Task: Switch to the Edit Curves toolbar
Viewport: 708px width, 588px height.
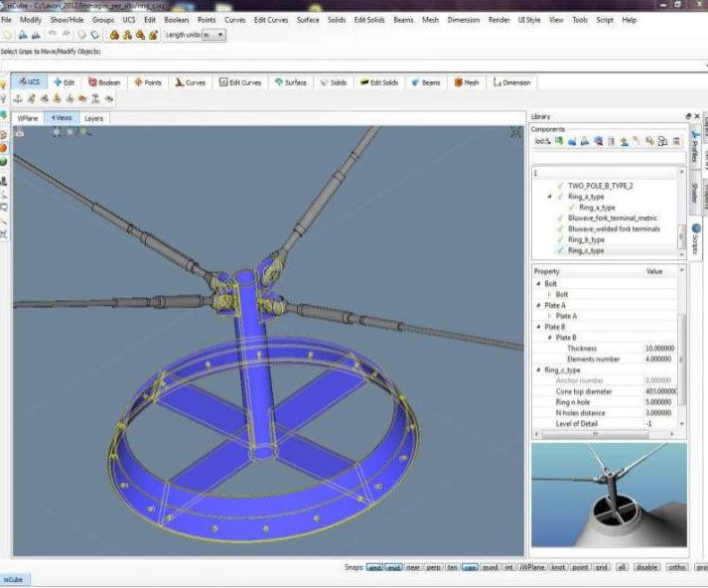Action: tap(240, 82)
